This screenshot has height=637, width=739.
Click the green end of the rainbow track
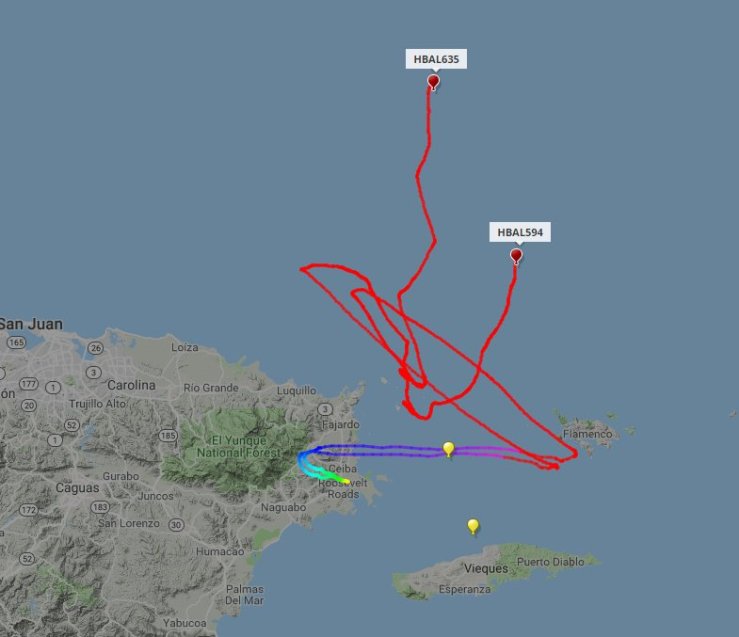(x=345, y=481)
